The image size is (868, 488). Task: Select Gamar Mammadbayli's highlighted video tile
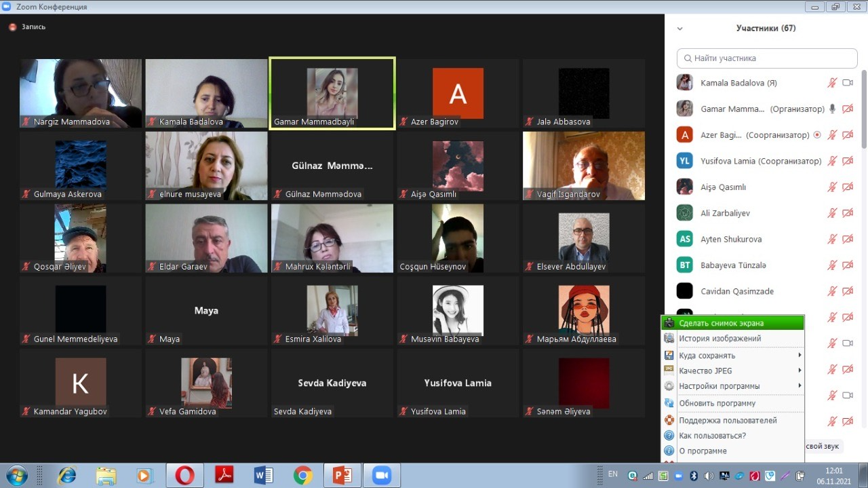coord(332,93)
